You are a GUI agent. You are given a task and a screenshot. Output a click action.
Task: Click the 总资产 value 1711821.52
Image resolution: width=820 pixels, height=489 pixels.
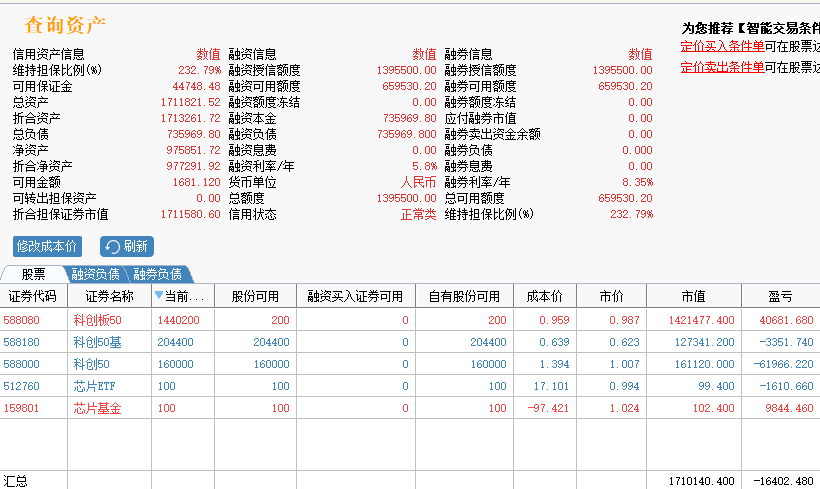(x=191, y=103)
